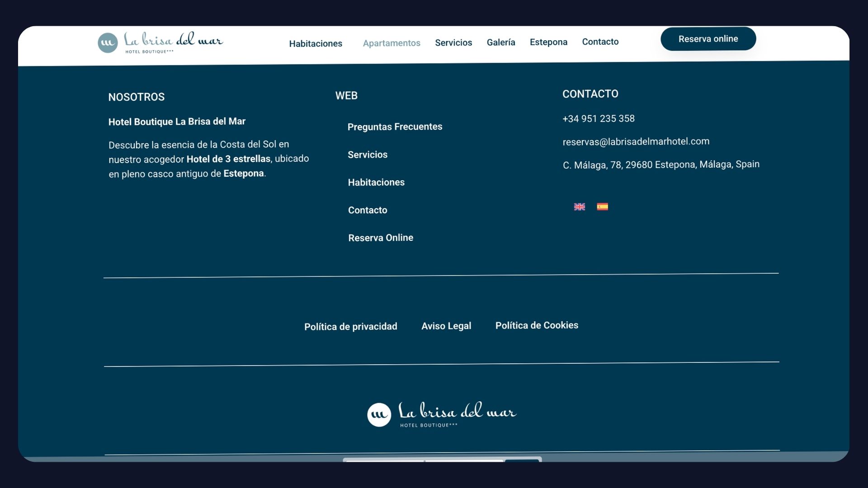Open Habitaciones from the top navigation
The height and width of the screenshot is (488, 868).
pos(316,44)
